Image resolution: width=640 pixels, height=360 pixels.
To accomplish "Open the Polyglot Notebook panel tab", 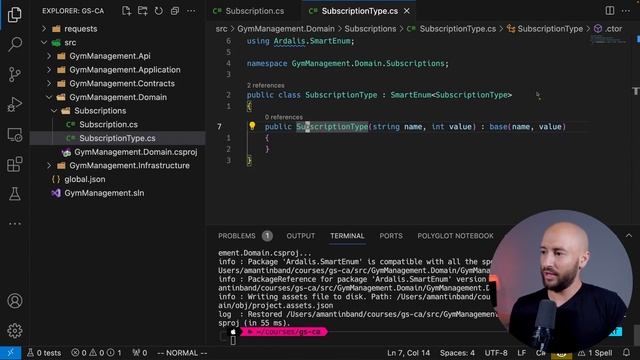I will pyautogui.click(x=456, y=236).
